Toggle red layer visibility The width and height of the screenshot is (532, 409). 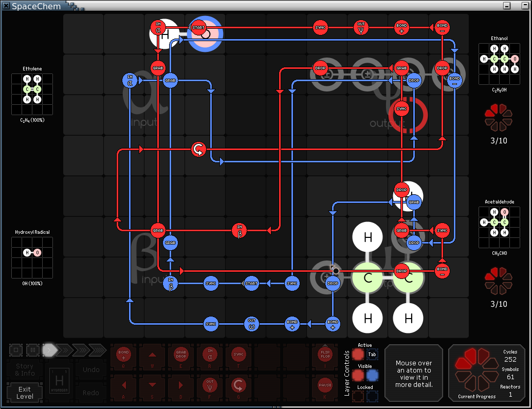click(x=358, y=376)
